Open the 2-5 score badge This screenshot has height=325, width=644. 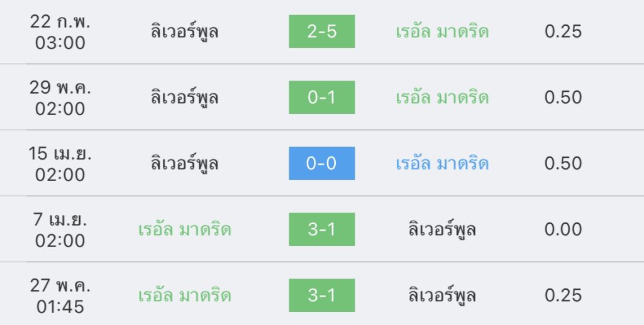[321, 31]
